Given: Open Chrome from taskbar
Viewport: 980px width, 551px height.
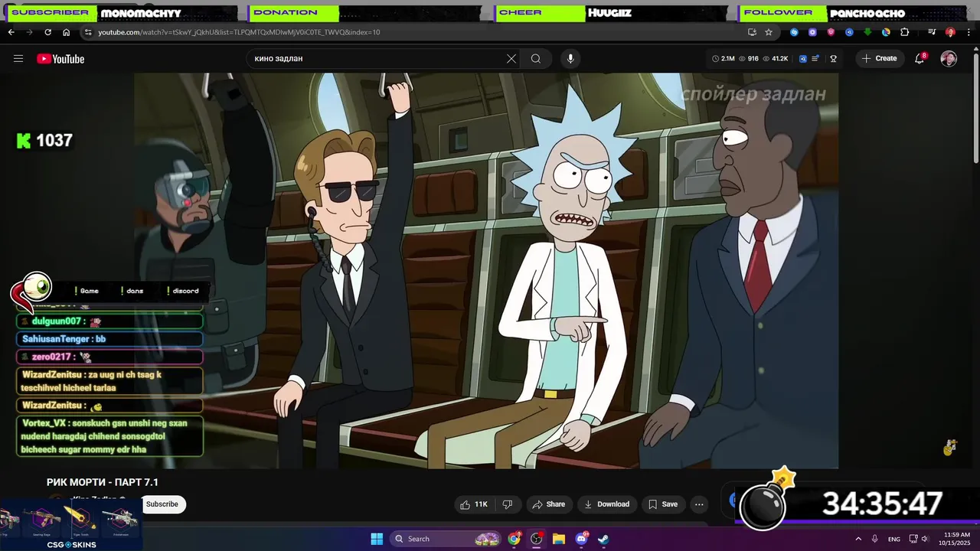Looking at the screenshot, I should point(514,539).
